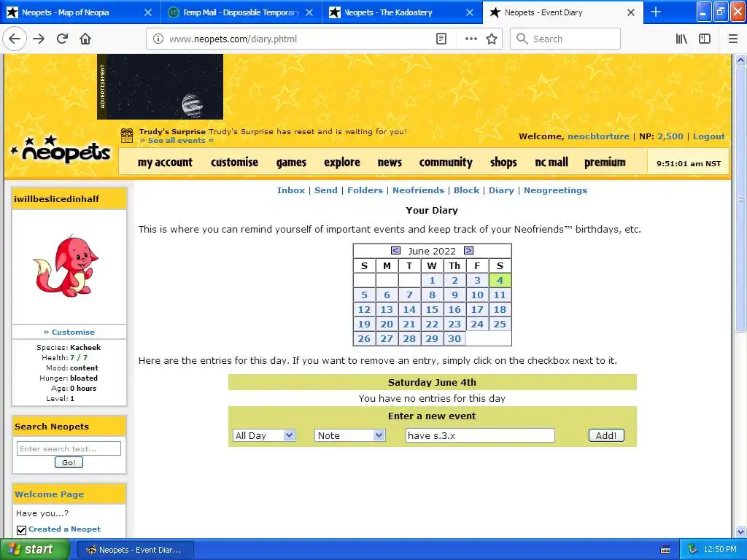
Task: Open the games menu
Action: point(291,163)
